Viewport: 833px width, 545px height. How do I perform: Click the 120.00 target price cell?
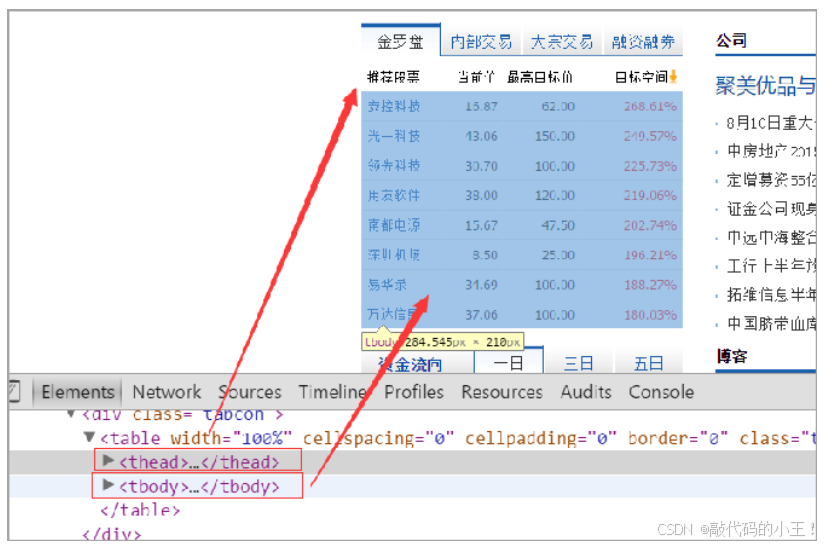pos(555,195)
